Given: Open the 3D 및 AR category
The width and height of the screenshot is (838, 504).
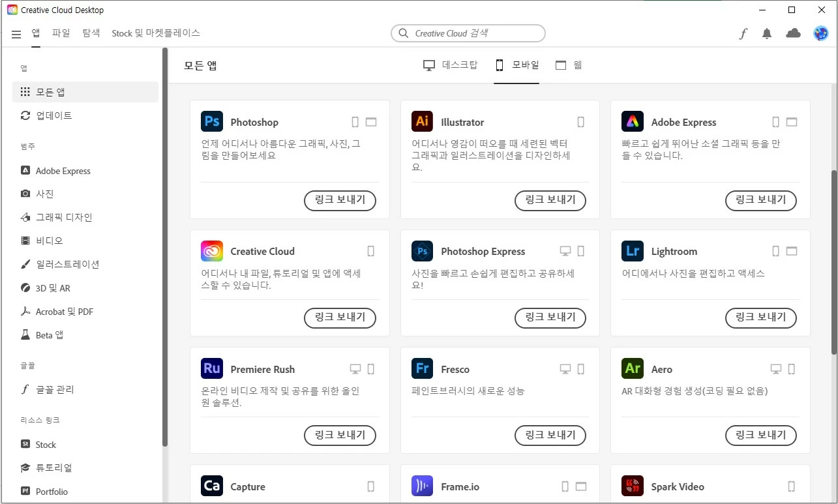Looking at the screenshot, I should (x=85, y=288).
